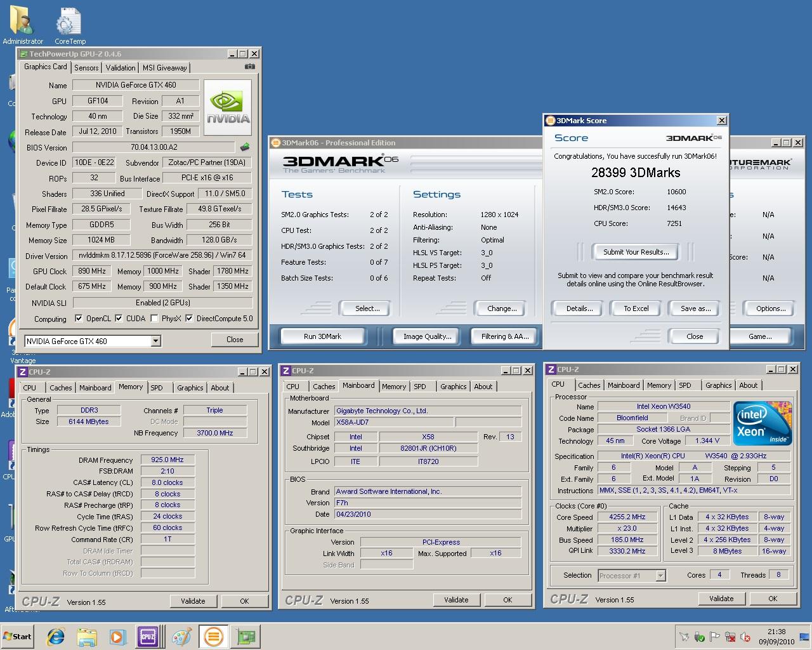The height and width of the screenshot is (650, 812).
Task: Select the SPD tab in CPU-Z Memory window
Action: click(157, 388)
